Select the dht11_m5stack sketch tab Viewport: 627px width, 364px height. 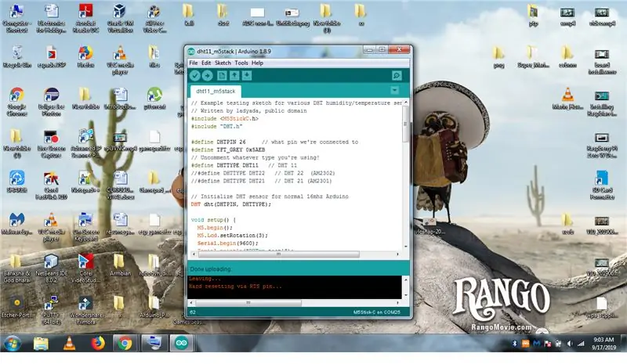(216, 91)
